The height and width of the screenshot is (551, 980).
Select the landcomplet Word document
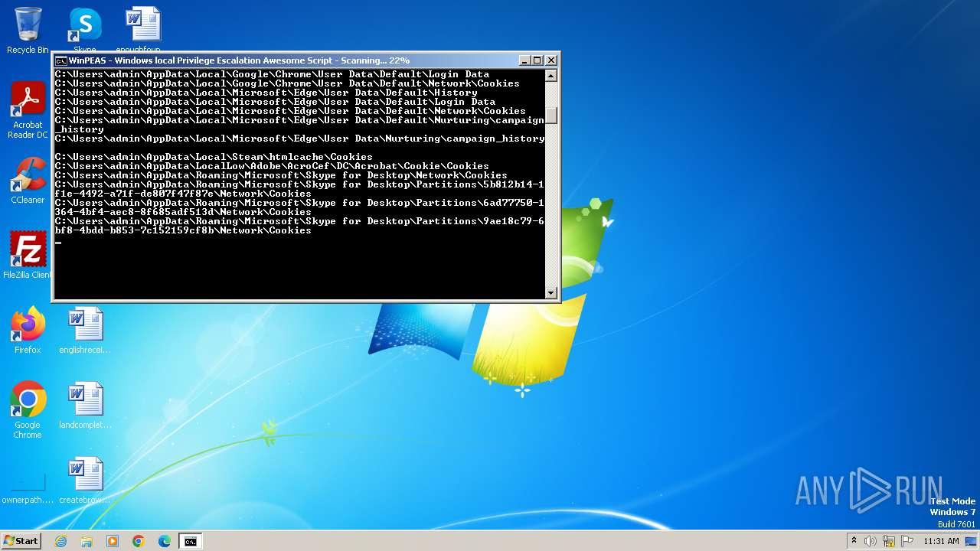point(85,406)
